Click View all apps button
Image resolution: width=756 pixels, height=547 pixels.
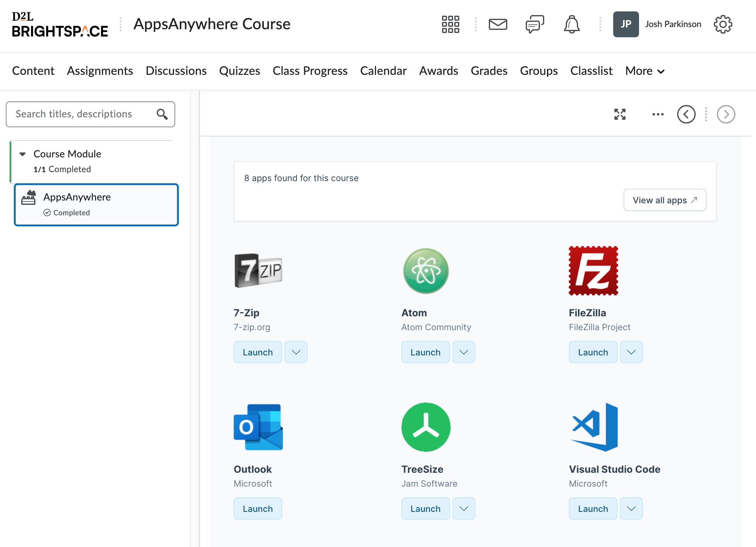click(x=665, y=200)
